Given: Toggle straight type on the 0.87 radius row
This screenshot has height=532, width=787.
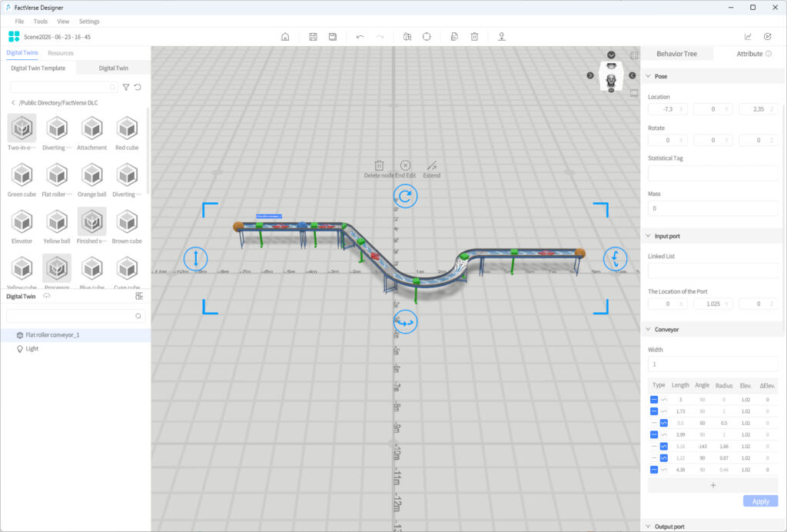Looking at the screenshot, I should point(654,457).
